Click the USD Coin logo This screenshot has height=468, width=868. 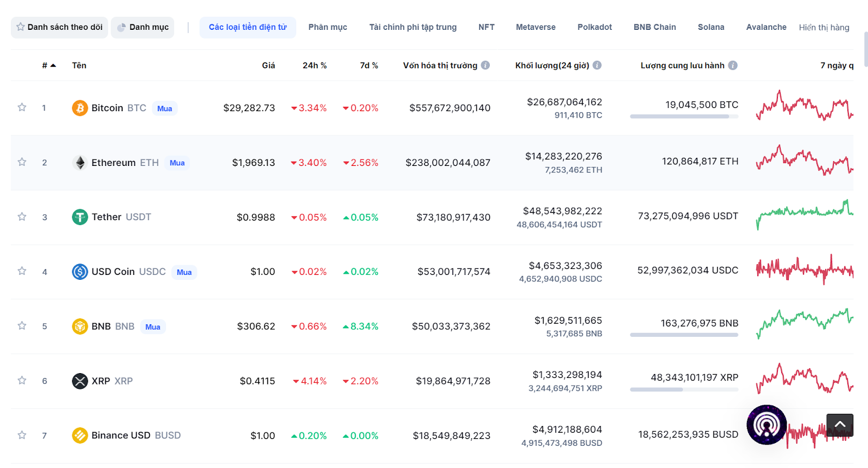(80, 272)
